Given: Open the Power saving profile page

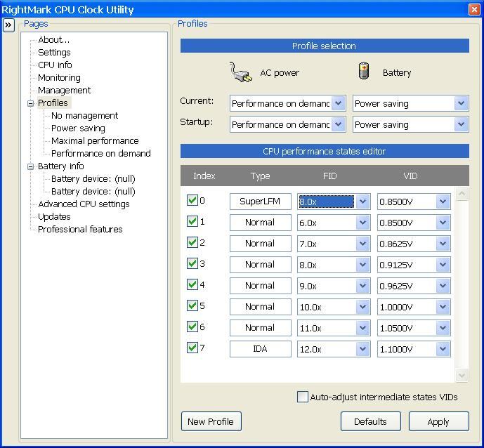Looking at the screenshot, I should 78,129.
